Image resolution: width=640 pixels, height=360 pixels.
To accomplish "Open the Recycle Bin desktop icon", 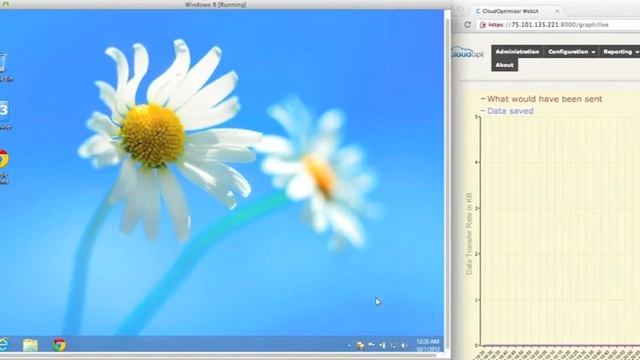I will point(4,67).
